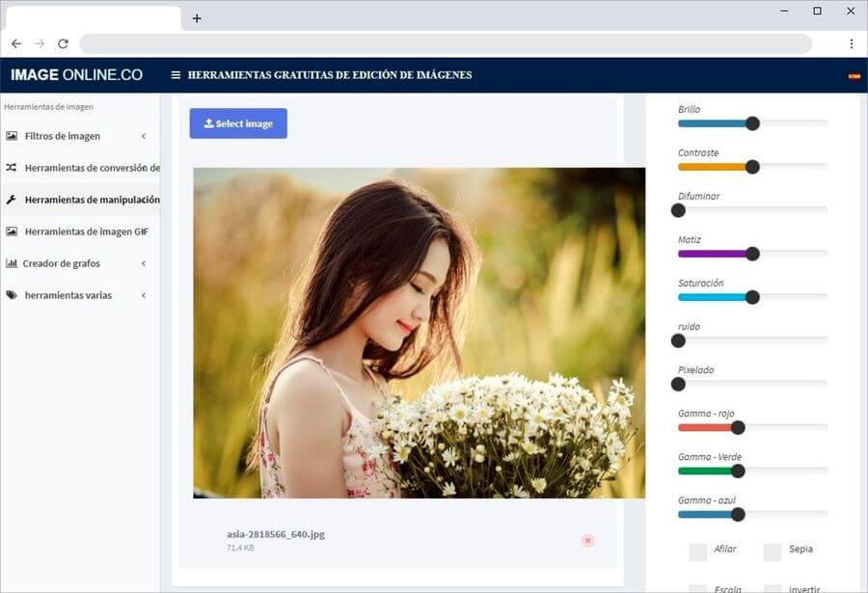Image resolution: width=868 pixels, height=593 pixels.
Task: Click the tags icon for herramientas varias
Action: click(x=11, y=295)
